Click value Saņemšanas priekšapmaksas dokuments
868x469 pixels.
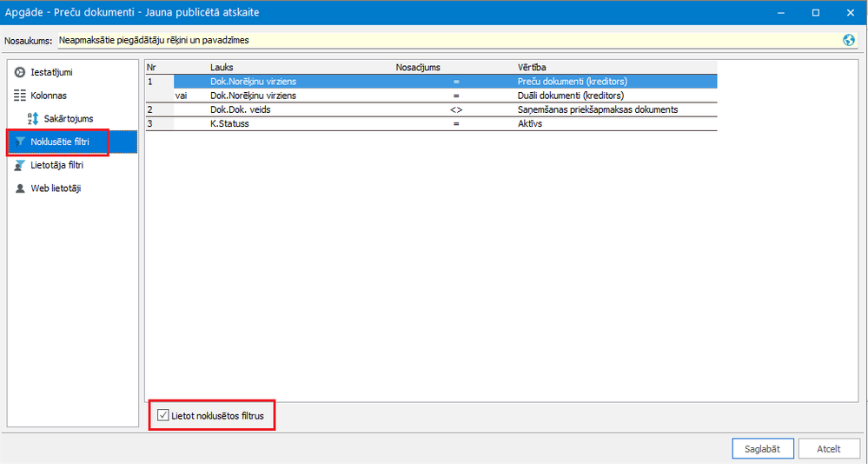598,109
